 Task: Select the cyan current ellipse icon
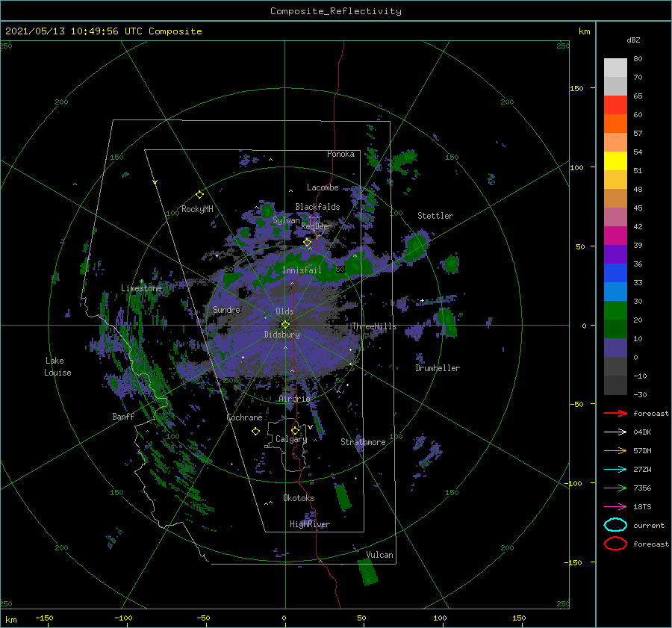[615, 525]
